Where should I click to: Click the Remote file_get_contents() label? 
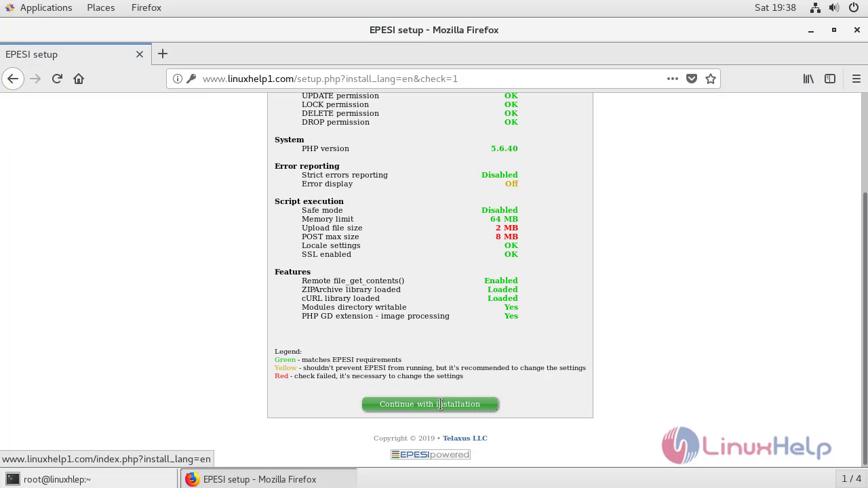[353, 281]
